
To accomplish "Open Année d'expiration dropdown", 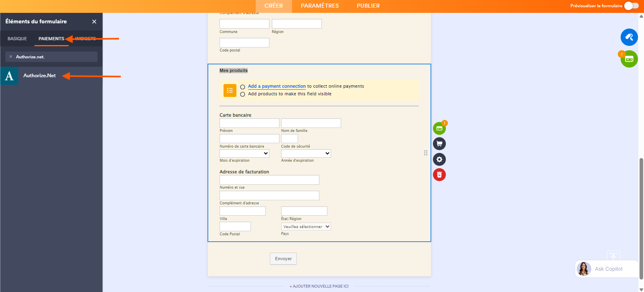I will tap(306, 153).
